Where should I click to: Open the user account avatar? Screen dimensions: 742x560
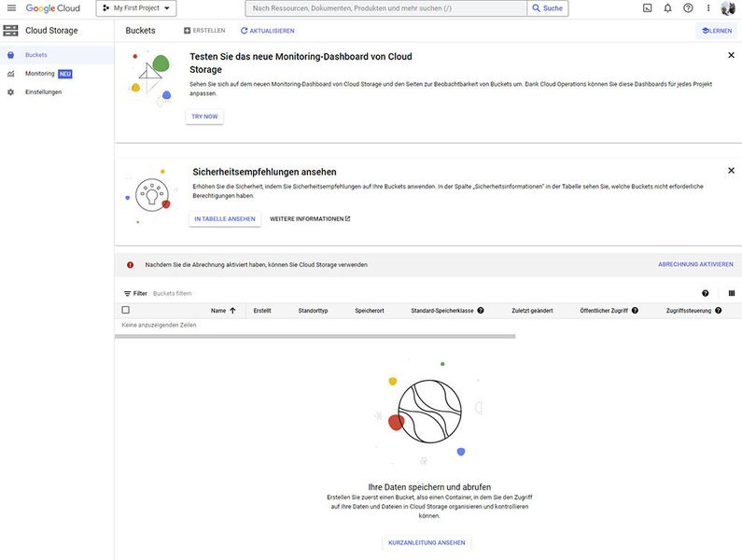(x=728, y=8)
